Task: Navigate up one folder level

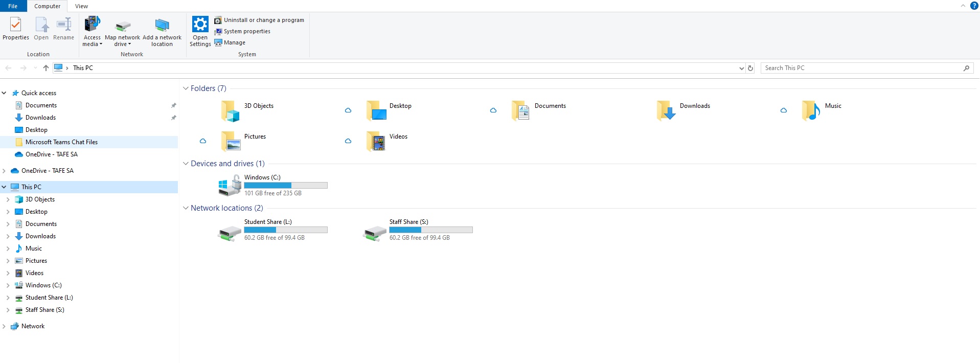Action: click(x=46, y=68)
